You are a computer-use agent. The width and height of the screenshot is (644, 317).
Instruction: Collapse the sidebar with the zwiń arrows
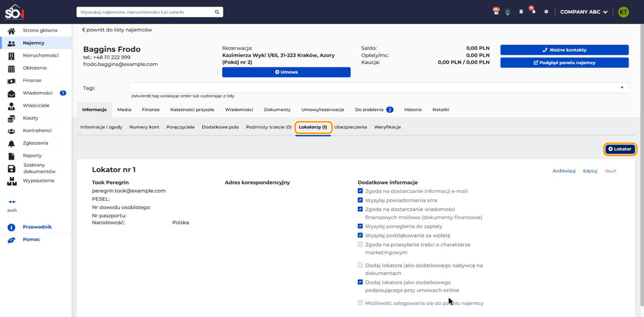click(x=12, y=202)
